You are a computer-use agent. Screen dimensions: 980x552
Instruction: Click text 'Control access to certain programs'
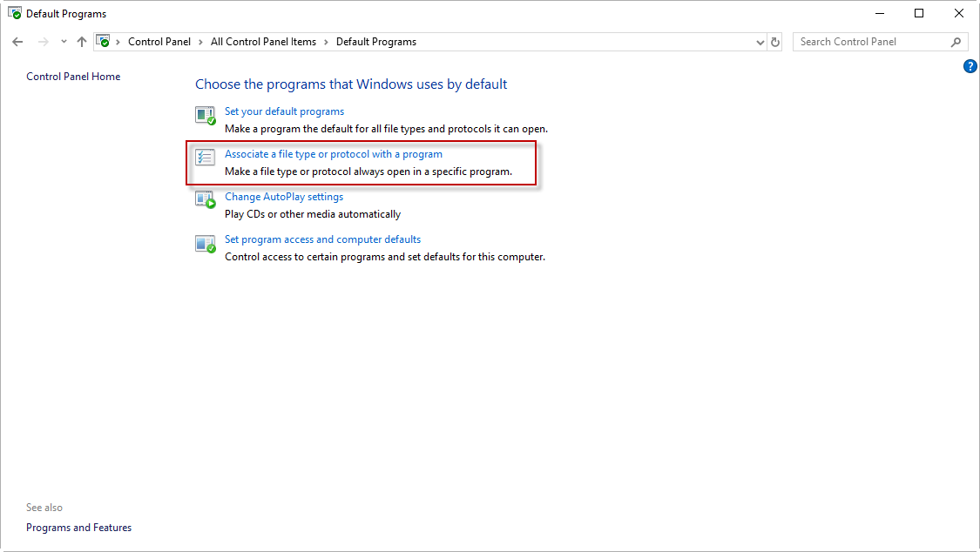[384, 257]
